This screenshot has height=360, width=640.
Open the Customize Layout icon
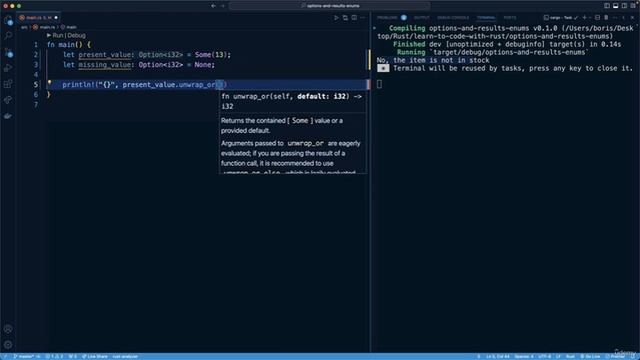coord(633,6)
